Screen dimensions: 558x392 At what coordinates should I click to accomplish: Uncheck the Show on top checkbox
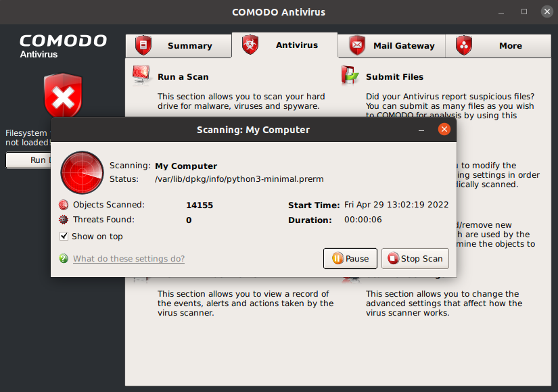coord(64,237)
